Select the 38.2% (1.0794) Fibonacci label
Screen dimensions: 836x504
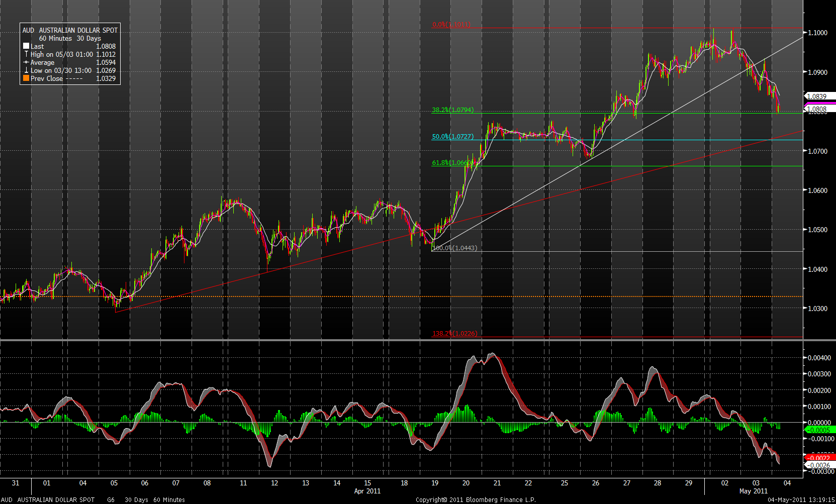(x=452, y=110)
